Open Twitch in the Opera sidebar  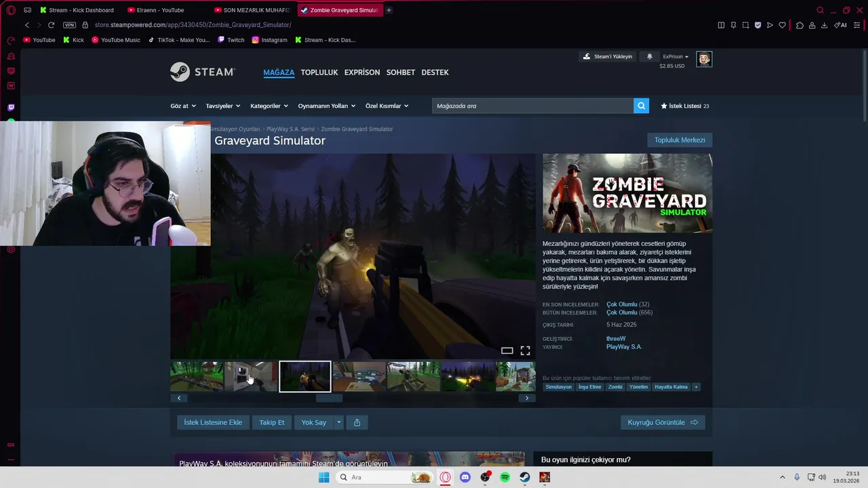(x=11, y=107)
